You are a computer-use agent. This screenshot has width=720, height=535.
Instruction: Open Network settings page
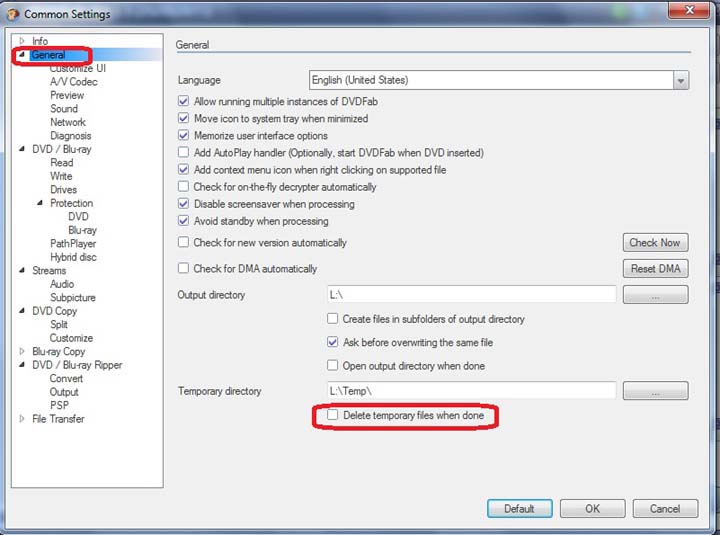coord(68,122)
